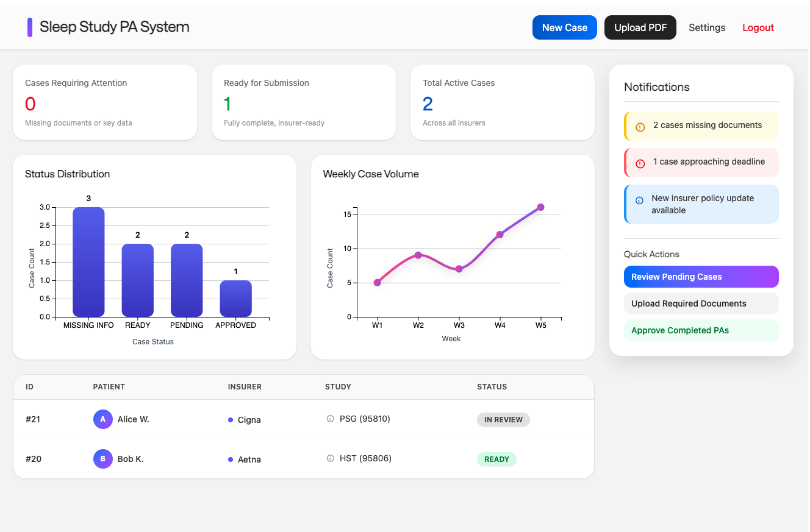This screenshot has width=810, height=532.
Task: Click the purple logo bar beside app title
Action: [30, 27]
